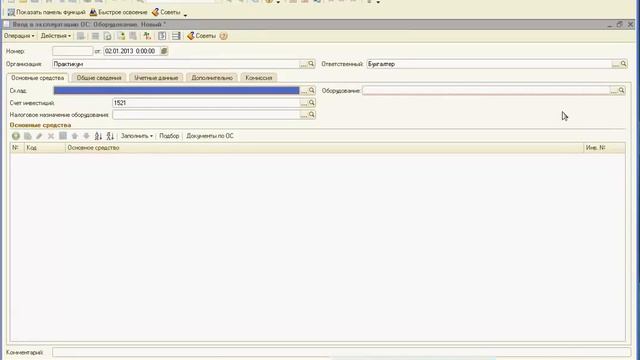Click the Документы по ОС button

coord(210,136)
